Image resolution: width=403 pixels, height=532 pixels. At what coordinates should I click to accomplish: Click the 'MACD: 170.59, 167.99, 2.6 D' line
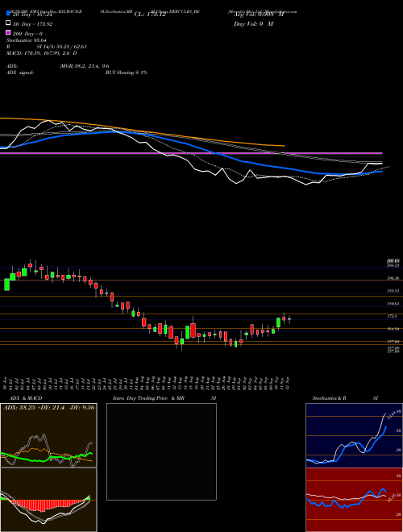tap(42, 53)
